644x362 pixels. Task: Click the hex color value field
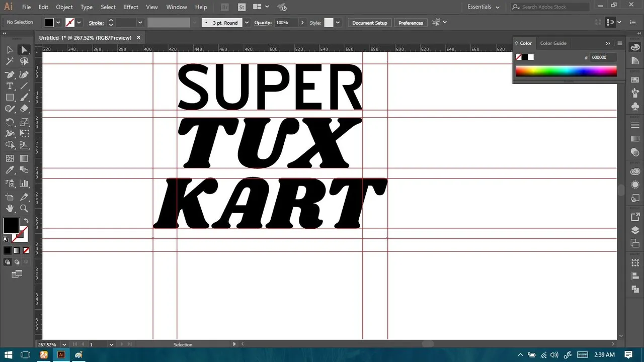pos(603,57)
